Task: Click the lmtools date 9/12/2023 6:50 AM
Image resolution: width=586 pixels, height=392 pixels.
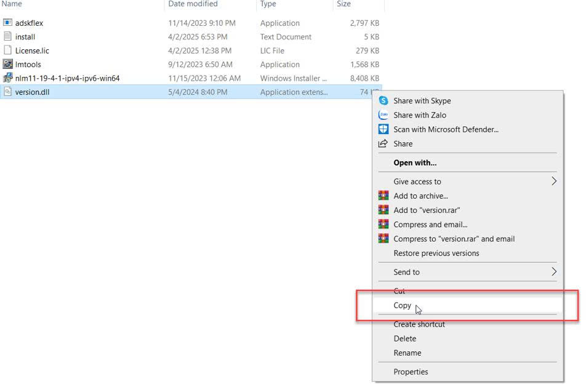Action: pyautogui.click(x=200, y=64)
